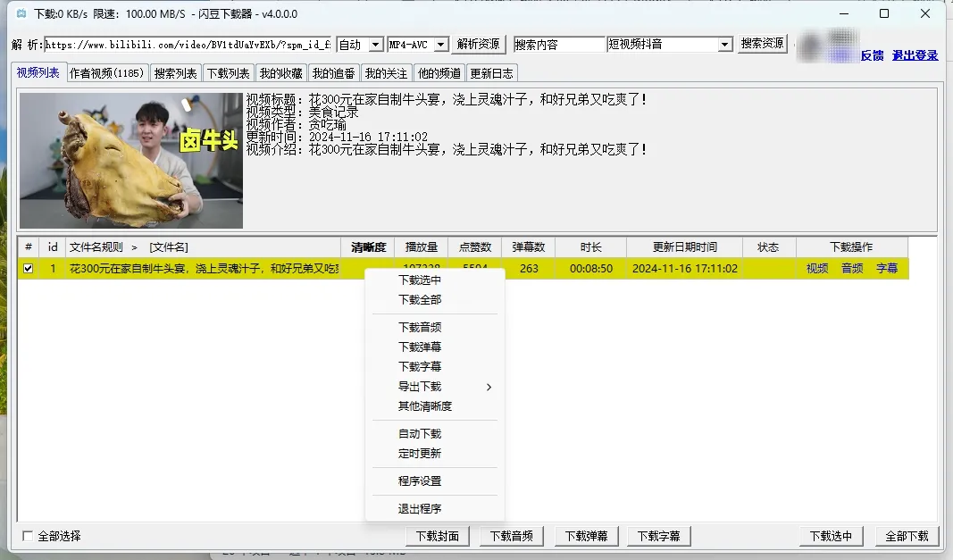Go to the 更新日志 tab
The height and width of the screenshot is (560, 953).
click(x=491, y=73)
